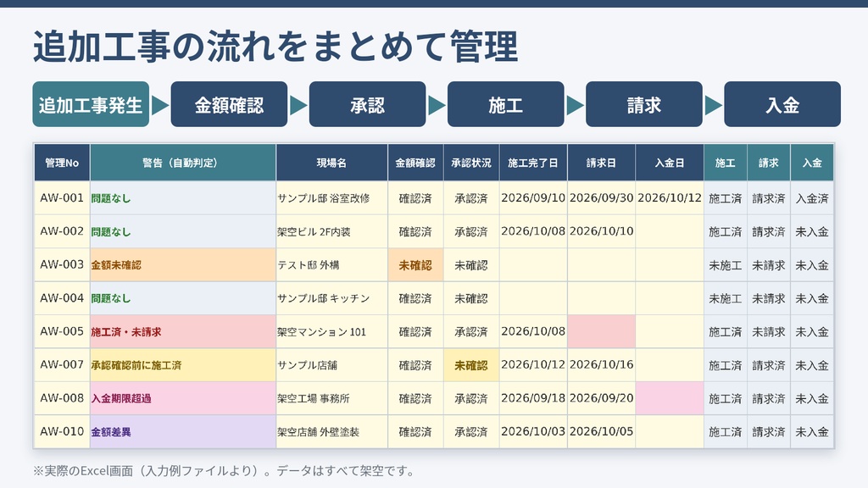The width and height of the screenshot is (868, 488).
Task: Click cell AW-004
Action: click(62, 298)
